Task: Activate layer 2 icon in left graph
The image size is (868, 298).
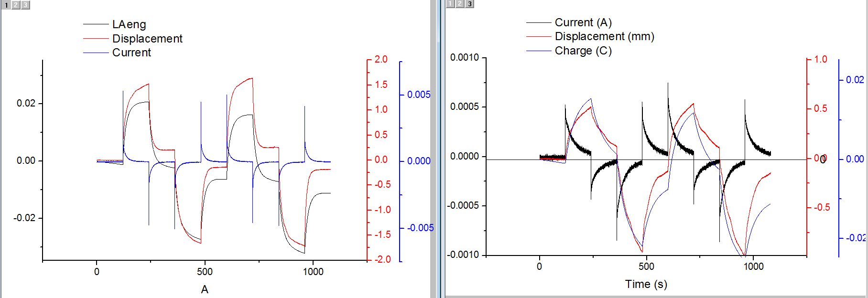Action: pyautogui.click(x=16, y=5)
